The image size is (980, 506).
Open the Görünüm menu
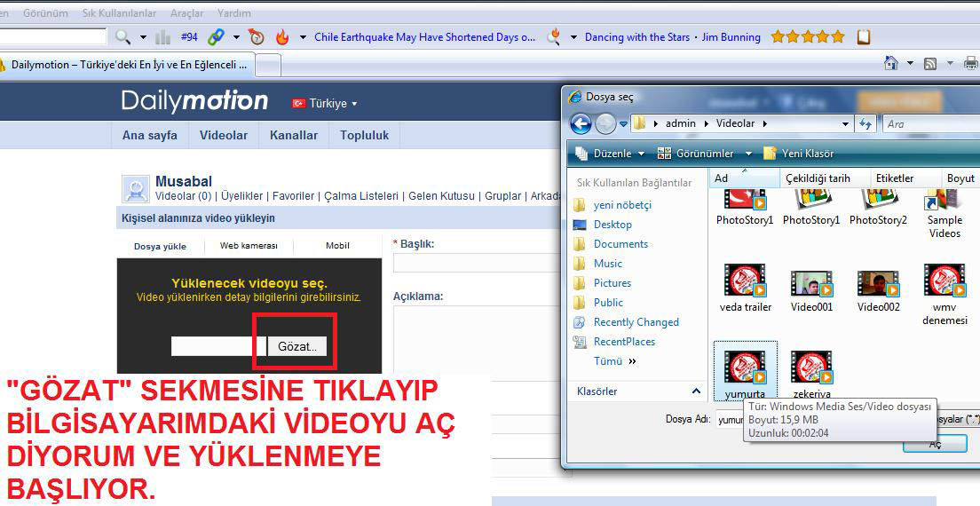click(45, 12)
